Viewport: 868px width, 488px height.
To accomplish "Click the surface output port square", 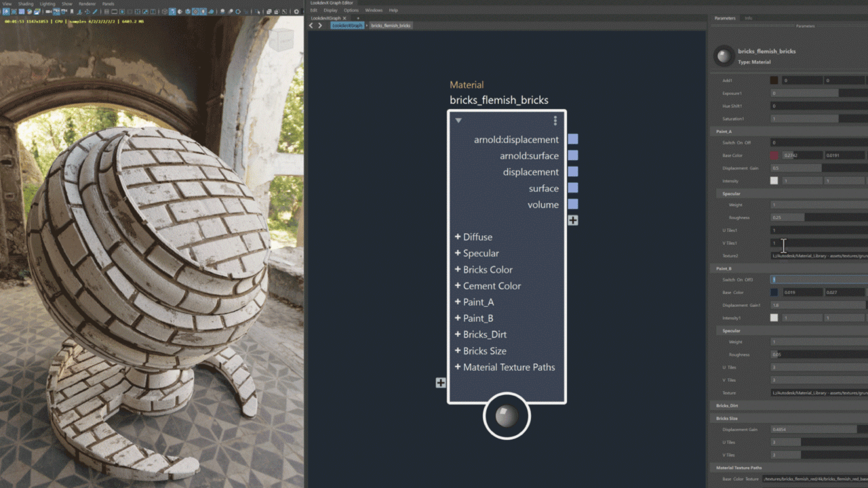I will [573, 188].
